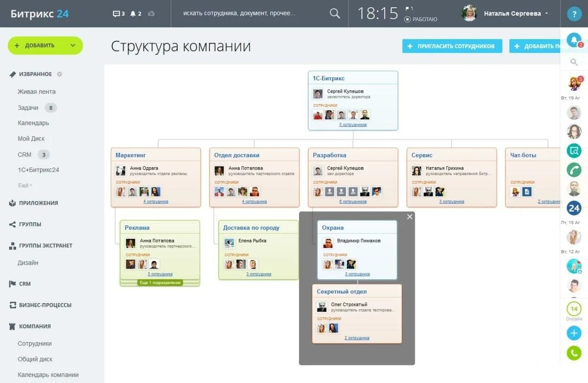Viewport: 588px width, 383px height.
Task: Open 3 сотрудника link in Сервис card
Action: tap(452, 201)
